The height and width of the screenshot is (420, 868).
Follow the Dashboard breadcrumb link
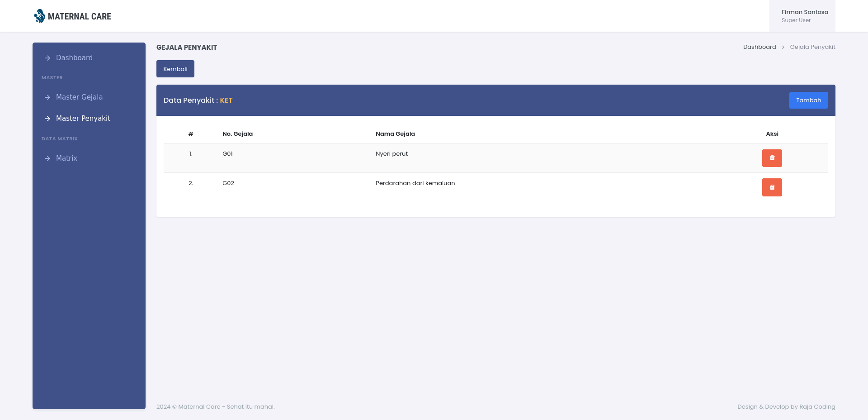point(759,47)
